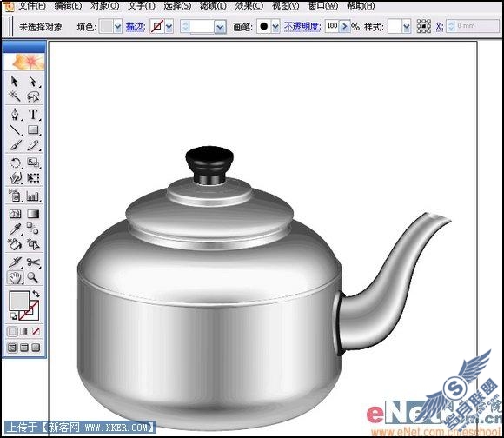The image size is (504, 438).
Task: Select the Eyedropper tool
Action: click(x=15, y=229)
